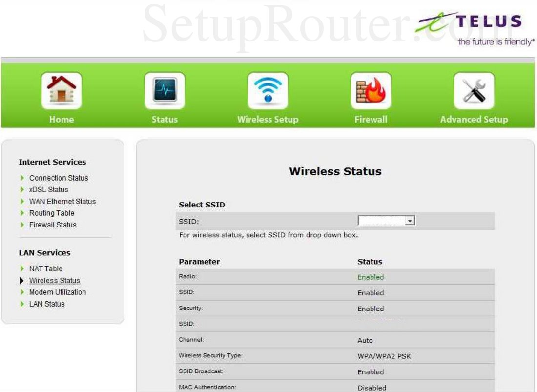The width and height of the screenshot is (537, 392).
Task: Click the green arrow beside Firewall Status
Action: click(22, 225)
